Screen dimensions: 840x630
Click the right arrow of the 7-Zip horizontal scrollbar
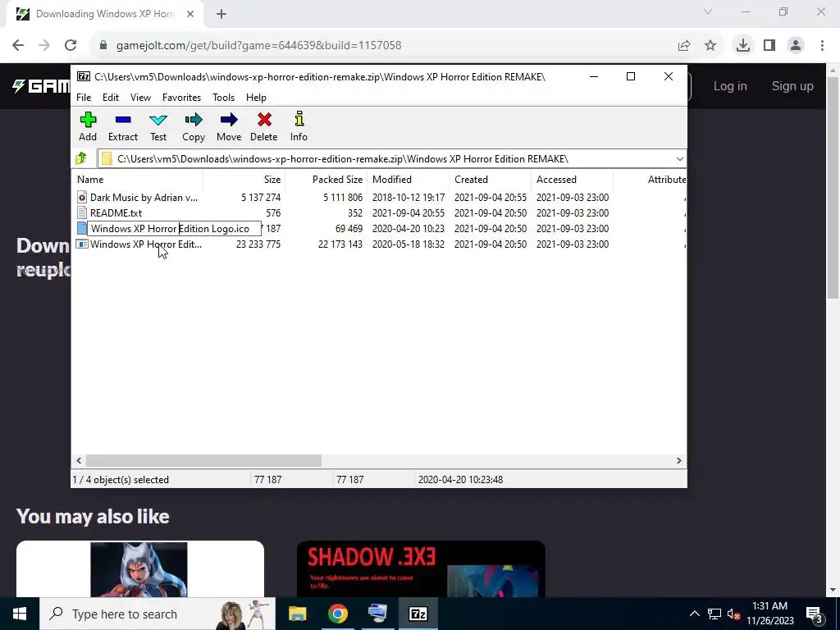tap(678, 461)
